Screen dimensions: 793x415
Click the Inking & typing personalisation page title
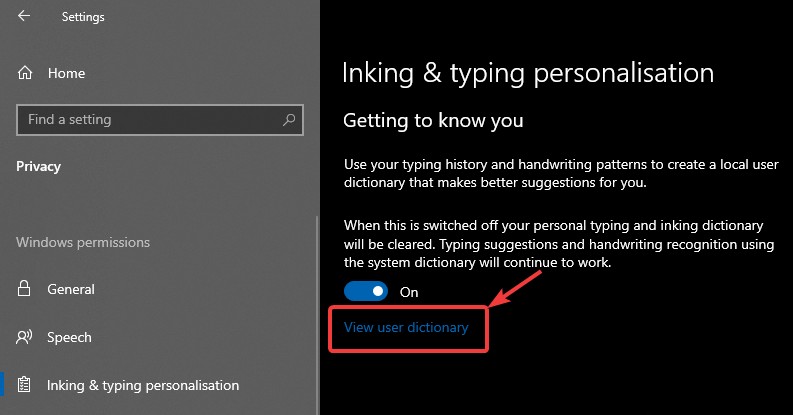point(528,73)
